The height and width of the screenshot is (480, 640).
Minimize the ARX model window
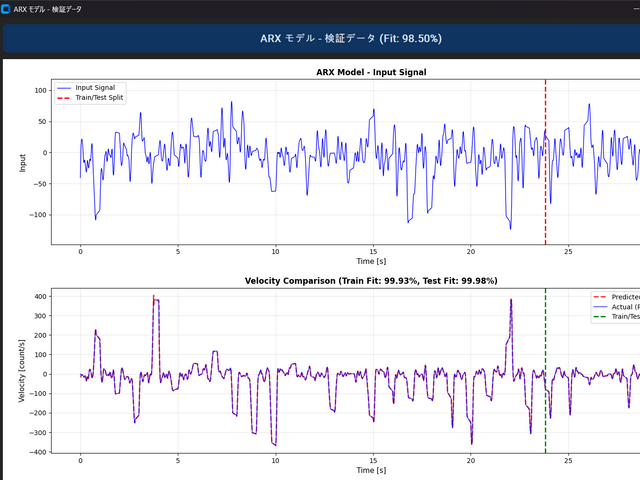[x=634, y=9]
